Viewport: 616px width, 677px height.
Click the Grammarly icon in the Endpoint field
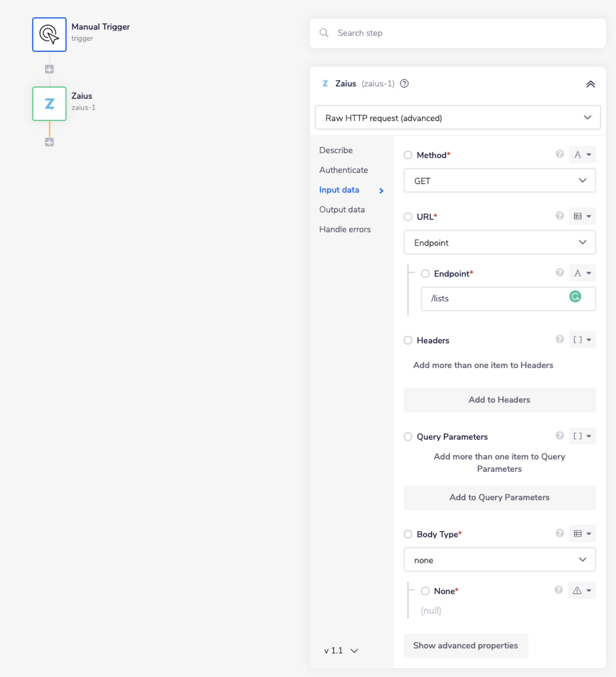(575, 297)
